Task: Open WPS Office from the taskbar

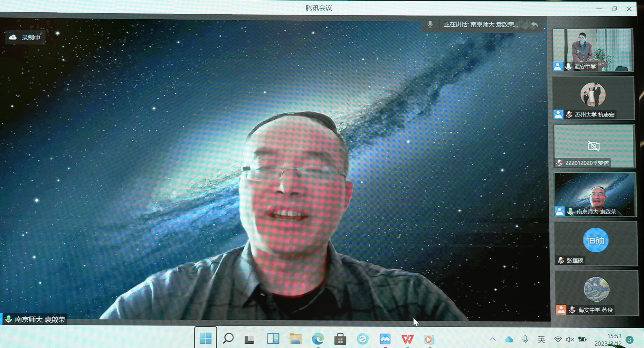Action: pos(407,339)
